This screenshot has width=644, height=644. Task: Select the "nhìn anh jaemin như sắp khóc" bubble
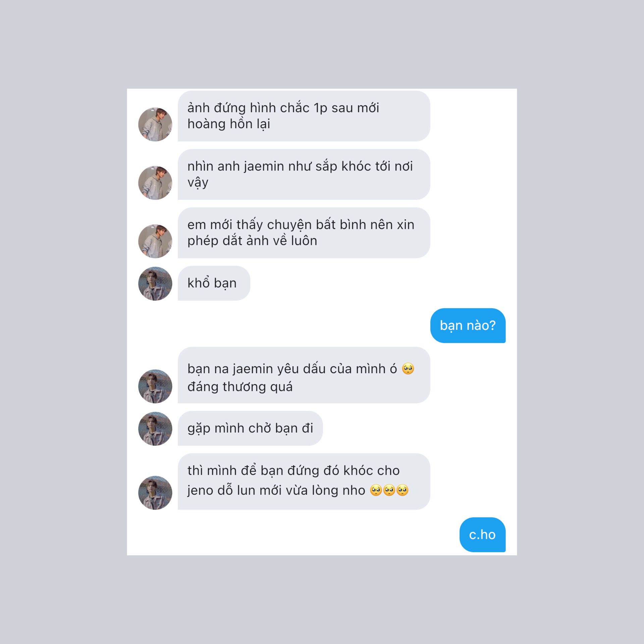click(304, 174)
